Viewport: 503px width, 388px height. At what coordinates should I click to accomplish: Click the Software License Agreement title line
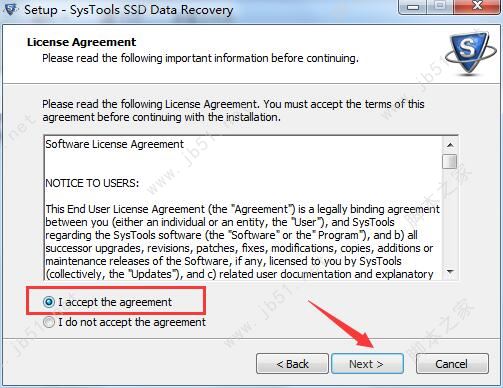[114, 144]
